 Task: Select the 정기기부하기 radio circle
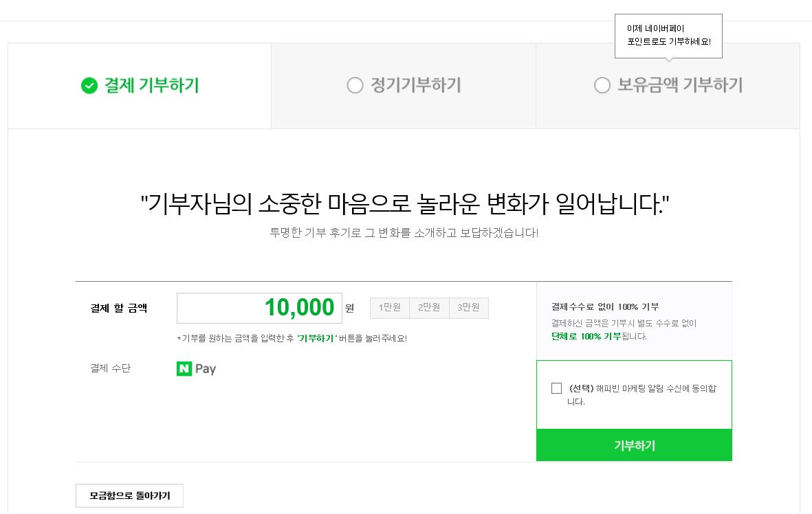[x=355, y=86]
